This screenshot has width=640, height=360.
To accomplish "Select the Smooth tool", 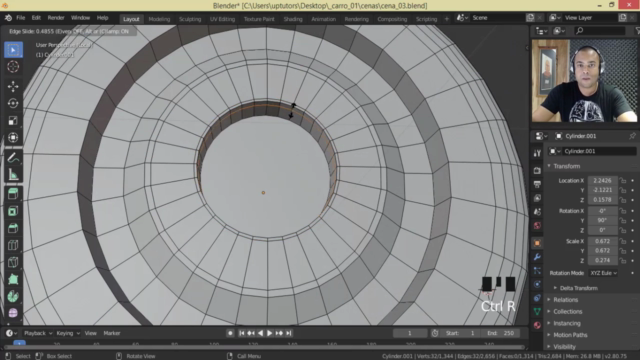I will click(13, 313).
